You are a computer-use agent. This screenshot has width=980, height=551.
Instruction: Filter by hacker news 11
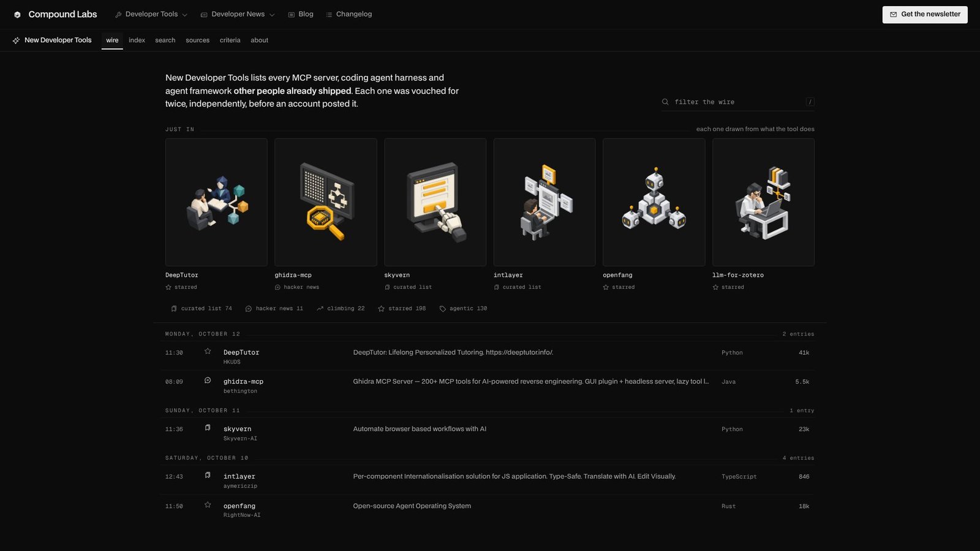coord(274,309)
